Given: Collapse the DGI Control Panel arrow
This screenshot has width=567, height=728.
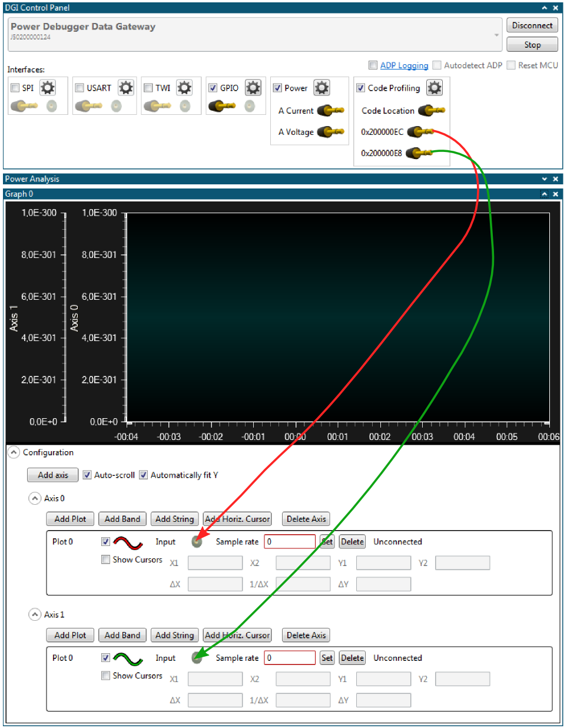Looking at the screenshot, I should click(544, 8).
